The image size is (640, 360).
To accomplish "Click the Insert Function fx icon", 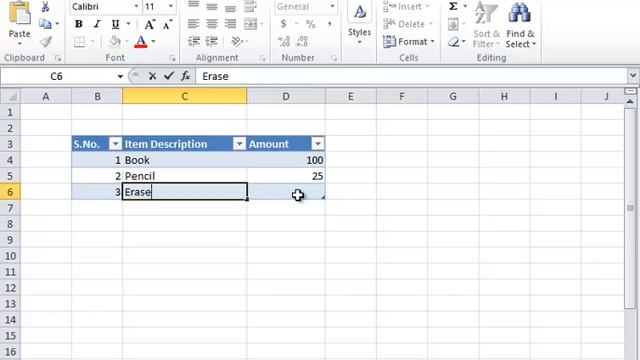I will [185, 76].
